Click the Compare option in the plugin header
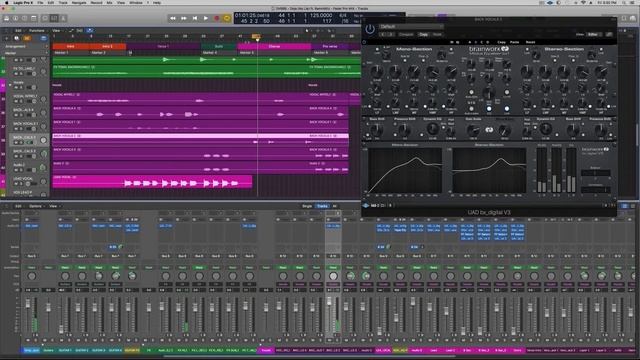640x360 pixels. click(406, 35)
